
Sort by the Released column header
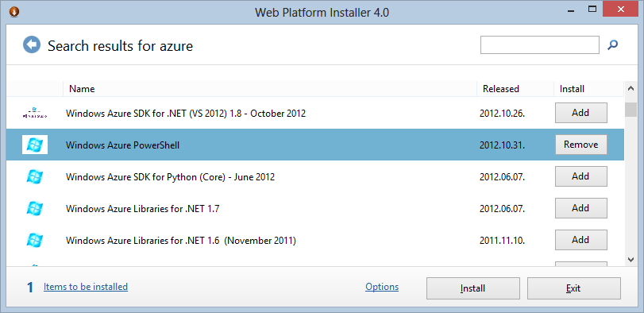[515, 89]
